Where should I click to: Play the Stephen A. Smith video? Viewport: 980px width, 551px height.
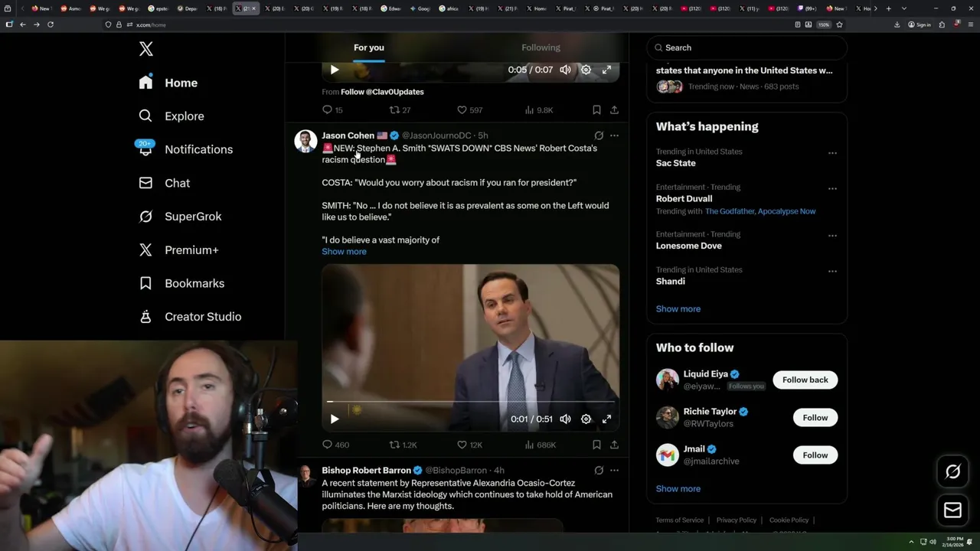tap(335, 419)
